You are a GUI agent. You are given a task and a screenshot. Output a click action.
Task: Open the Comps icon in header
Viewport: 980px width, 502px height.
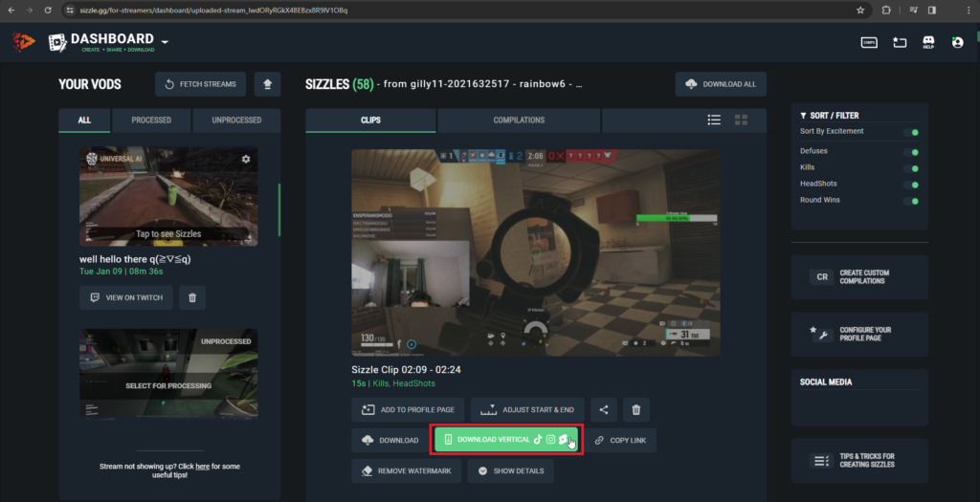coord(869,42)
